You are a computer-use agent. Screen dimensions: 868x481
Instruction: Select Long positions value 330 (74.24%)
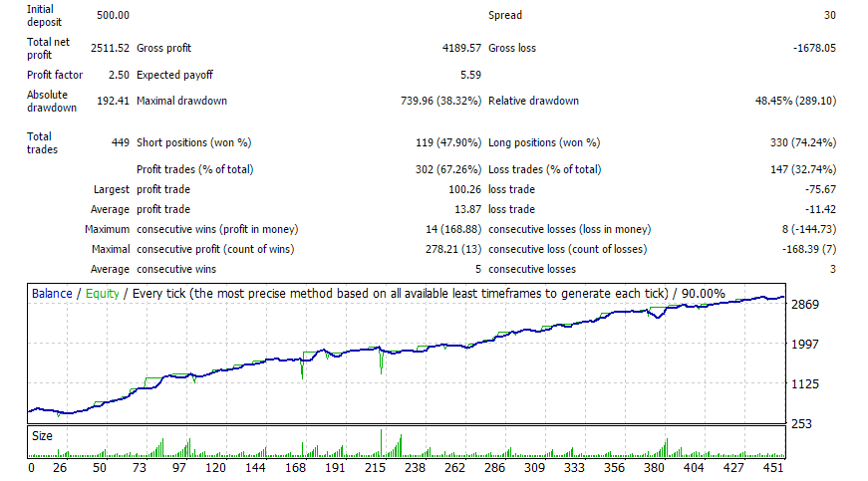coord(803,142)
